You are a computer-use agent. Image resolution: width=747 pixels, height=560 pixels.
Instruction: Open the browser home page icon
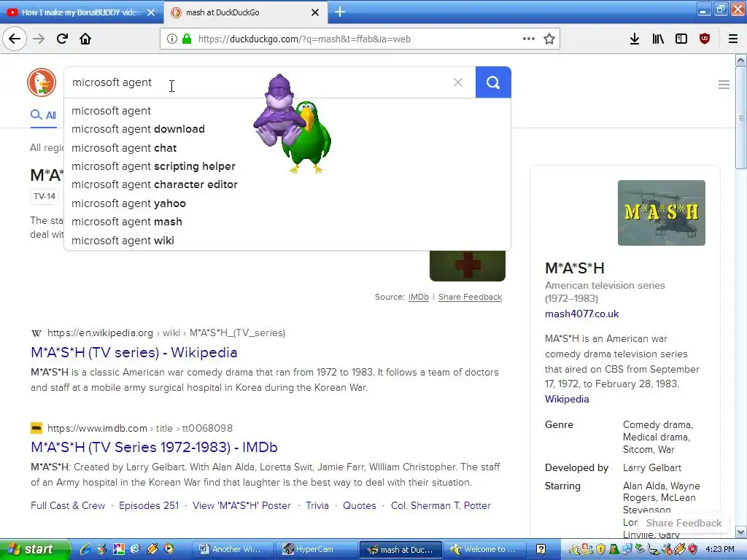coord(85,39)
